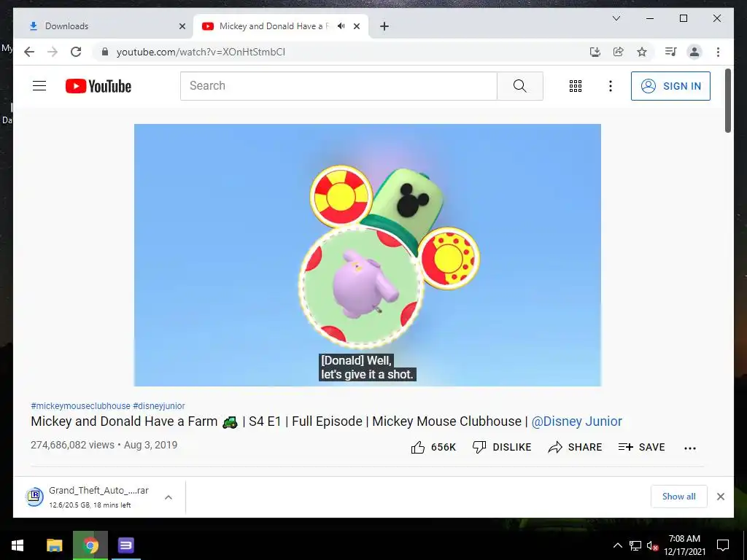Open #mickeymouseclubhouse hashtag link

80,405
